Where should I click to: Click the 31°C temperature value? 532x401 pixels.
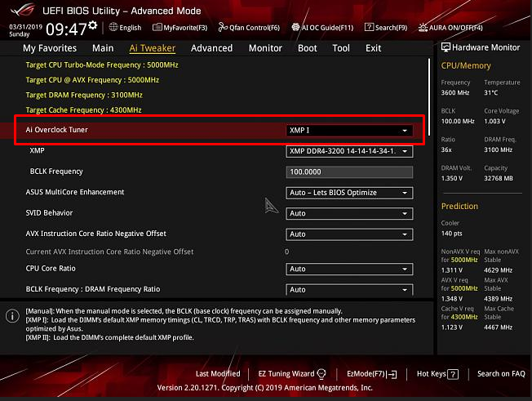490,92
